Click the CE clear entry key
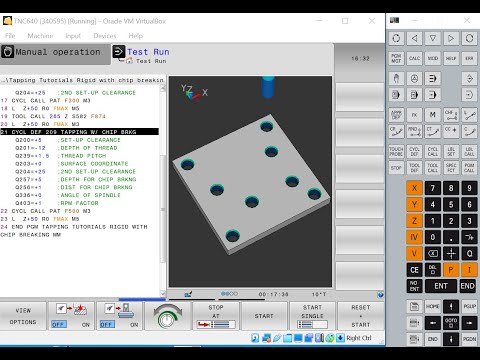Image resolution: width=480 pixels, height=360 pixels. tap(414, 270)
